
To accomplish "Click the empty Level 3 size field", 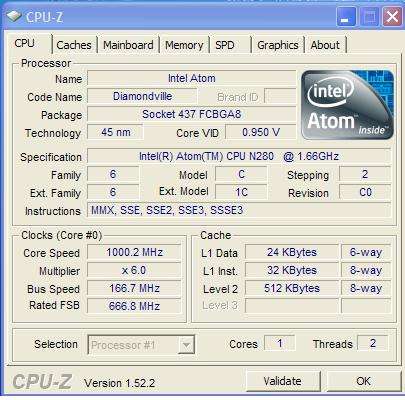I will coord(292,306).
